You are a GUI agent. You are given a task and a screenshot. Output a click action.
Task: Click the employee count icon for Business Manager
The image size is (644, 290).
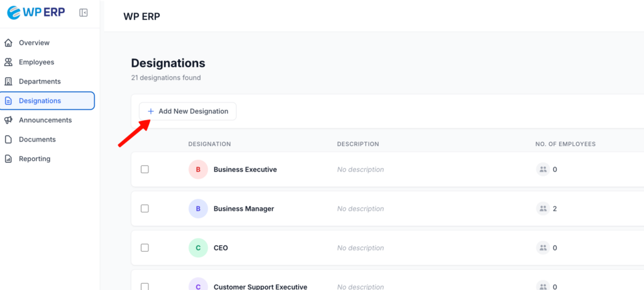click(543, 208)
